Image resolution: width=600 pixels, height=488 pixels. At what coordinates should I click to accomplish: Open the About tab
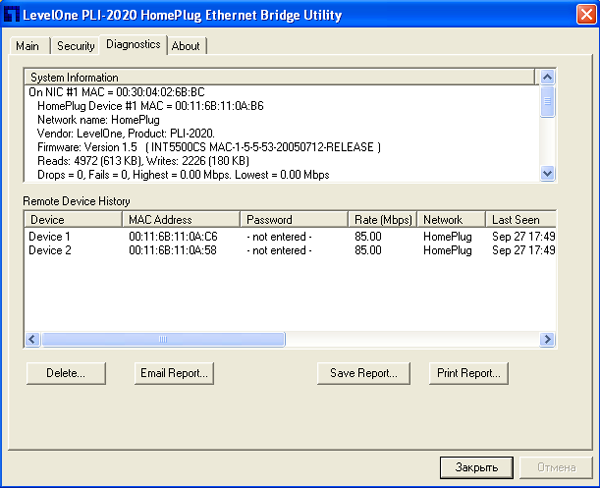tap(186, 46)
